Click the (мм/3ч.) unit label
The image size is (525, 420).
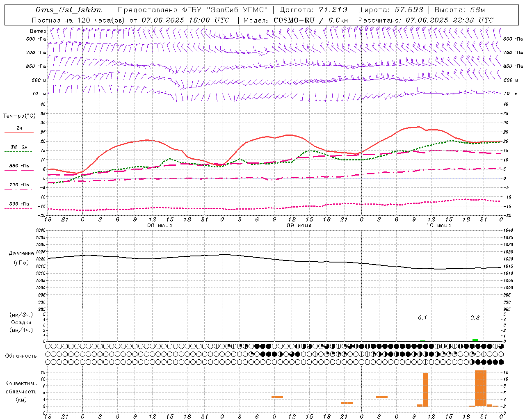coord(21,315)
